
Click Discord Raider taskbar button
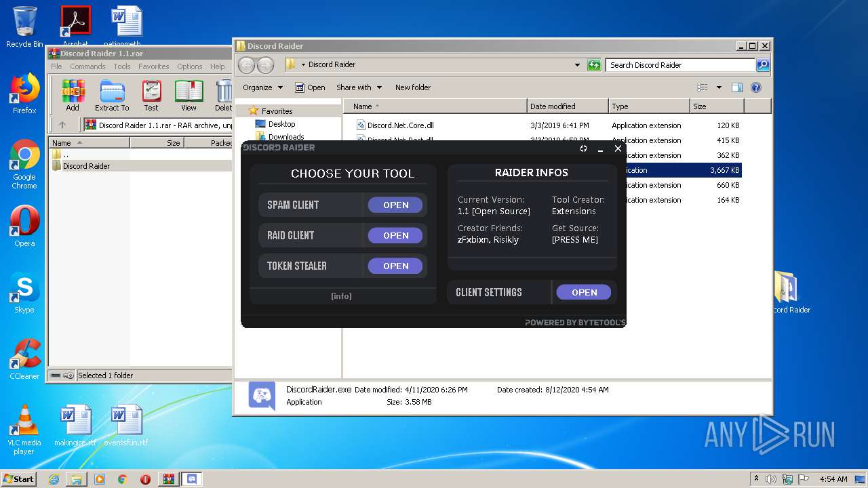click(191, 479)
